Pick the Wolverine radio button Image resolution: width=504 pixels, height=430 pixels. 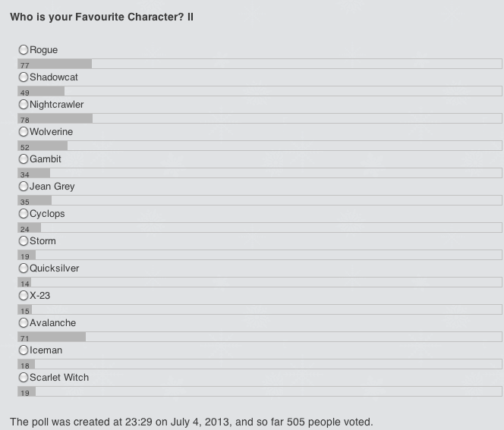[x=24, y=132]
